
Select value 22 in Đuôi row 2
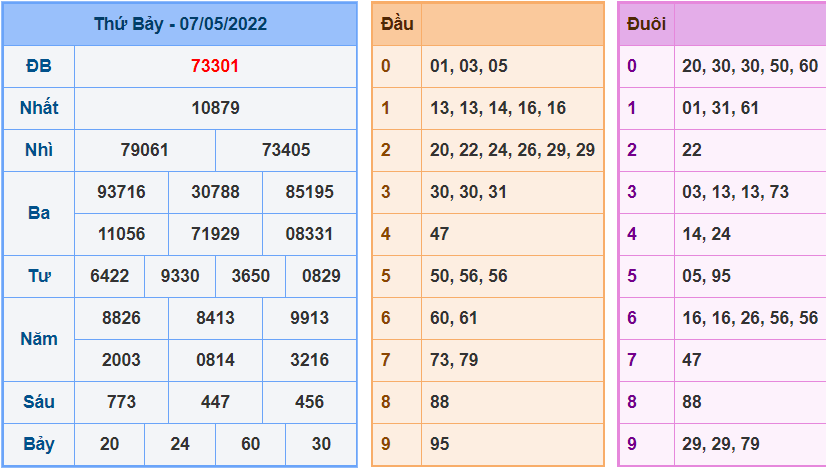pos(692,150)
